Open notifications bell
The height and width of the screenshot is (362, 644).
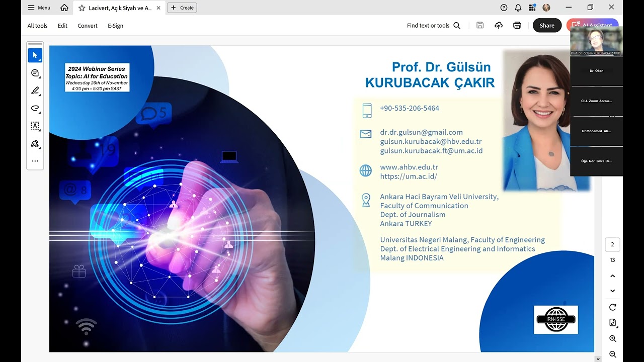point(518,8)
